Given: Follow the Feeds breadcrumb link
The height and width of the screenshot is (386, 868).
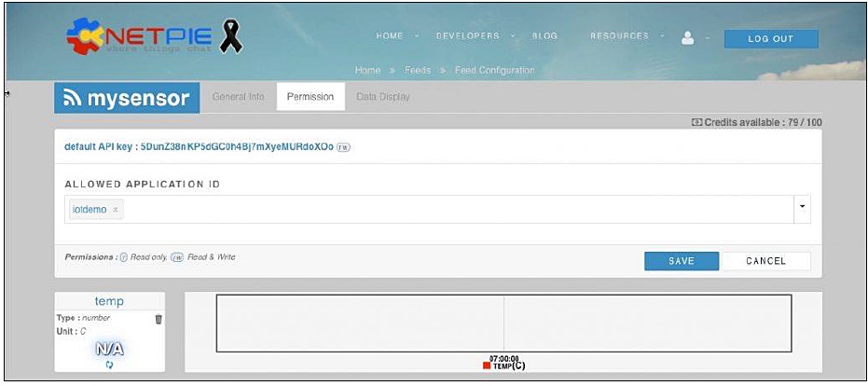Looking at the screenshot, I should 417,71.
